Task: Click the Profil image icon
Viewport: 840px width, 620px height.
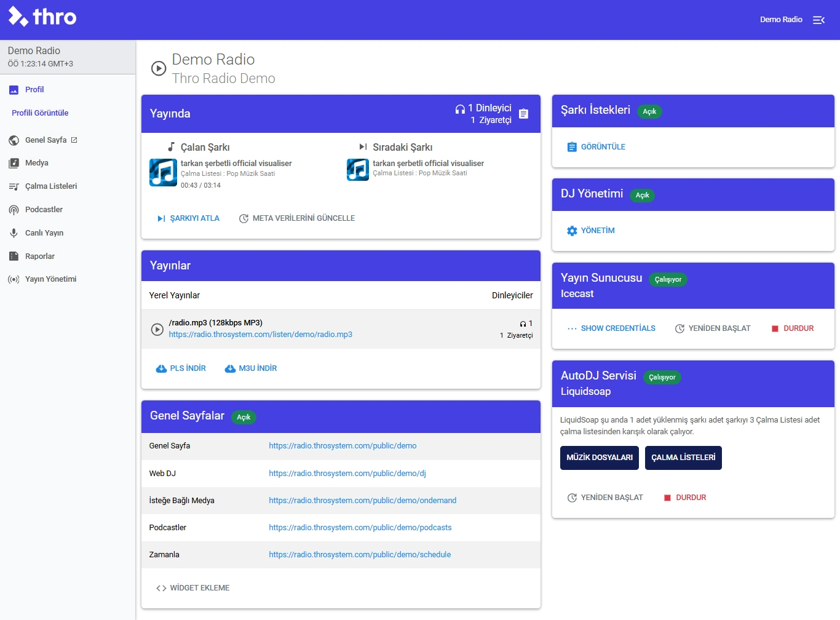Action: click(14, 90)
